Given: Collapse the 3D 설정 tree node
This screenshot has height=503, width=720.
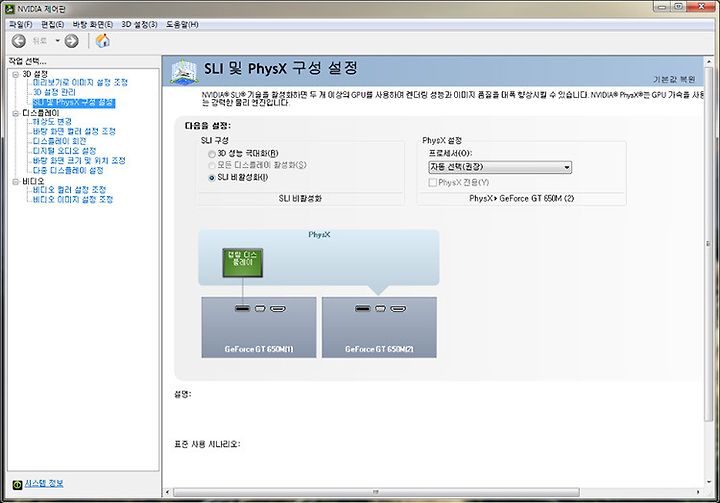Looking at the screenshot, I should (x=16, y=74).
